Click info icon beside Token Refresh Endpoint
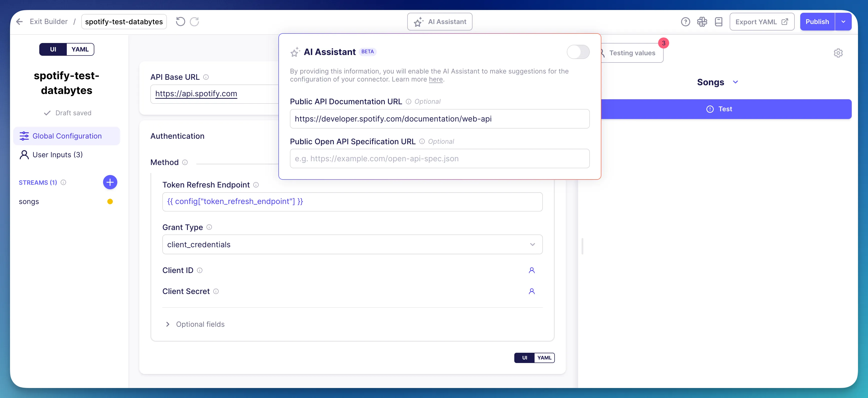Image resolution: width=868 pixels, height=398 pixels. (256, 185)
